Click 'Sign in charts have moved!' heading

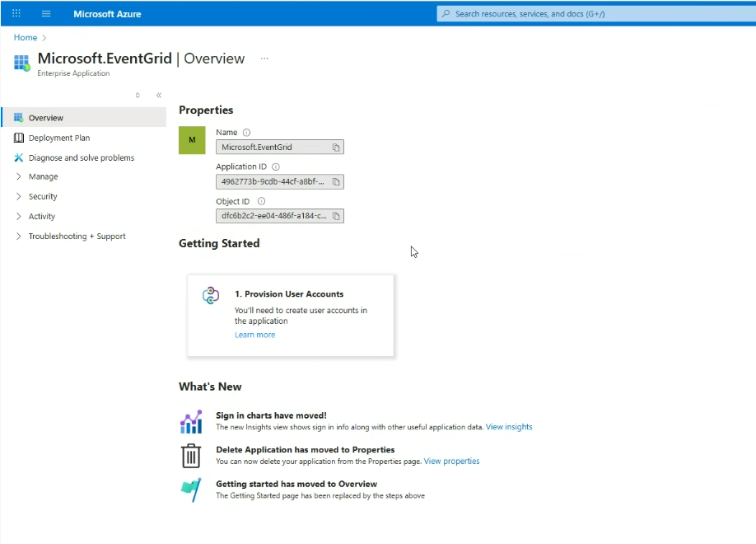click(x=271, y=415)
